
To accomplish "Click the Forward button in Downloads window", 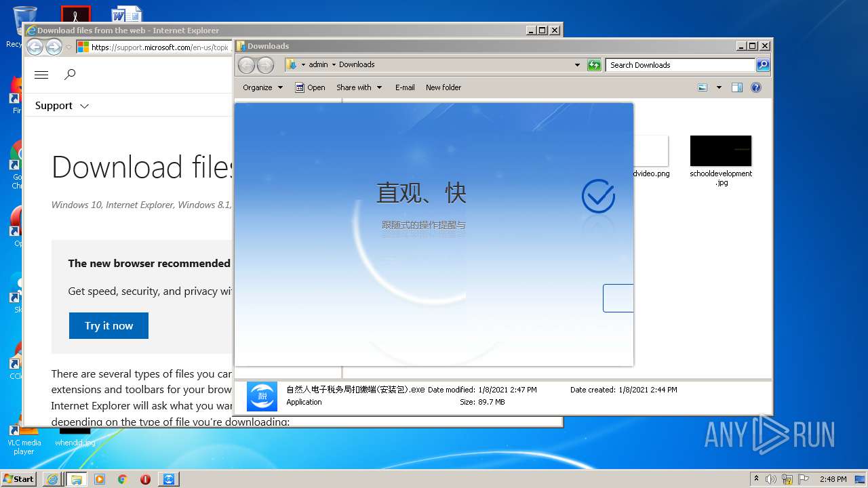I will [265, 65].
